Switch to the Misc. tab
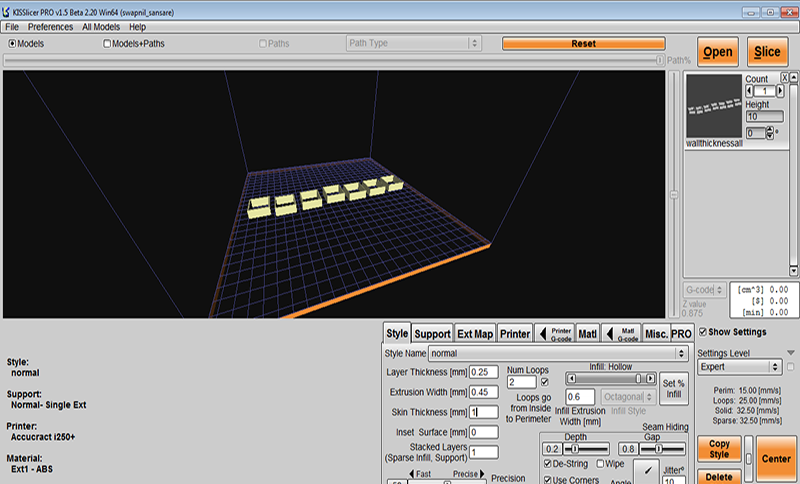 tap(656, 334)
